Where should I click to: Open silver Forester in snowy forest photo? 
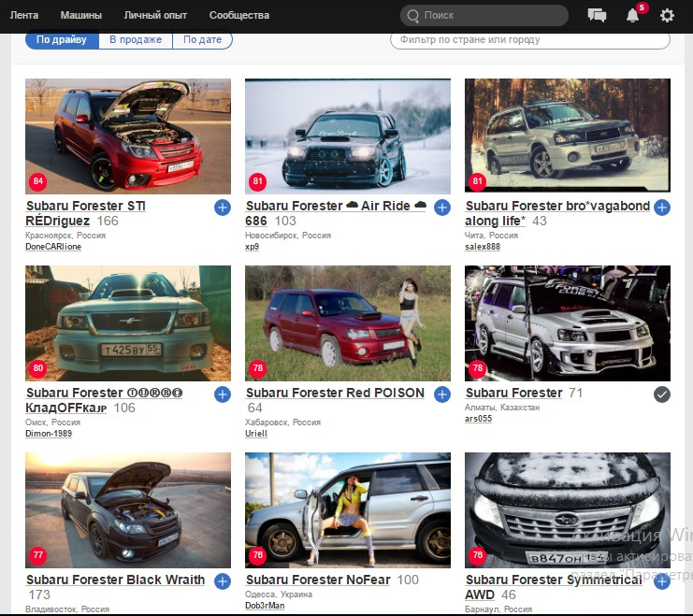[x=568, y=136]
